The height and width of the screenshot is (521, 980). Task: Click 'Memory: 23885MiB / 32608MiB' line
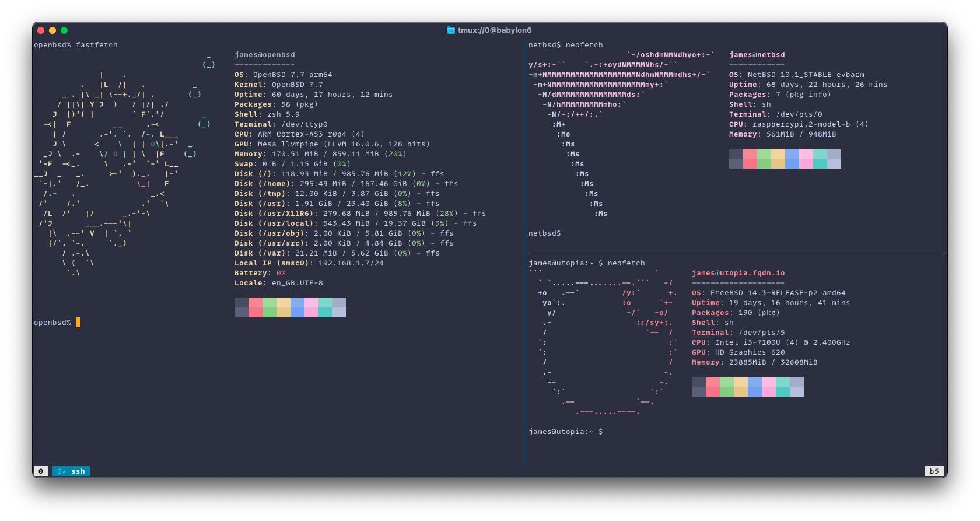tap(755, 362)
